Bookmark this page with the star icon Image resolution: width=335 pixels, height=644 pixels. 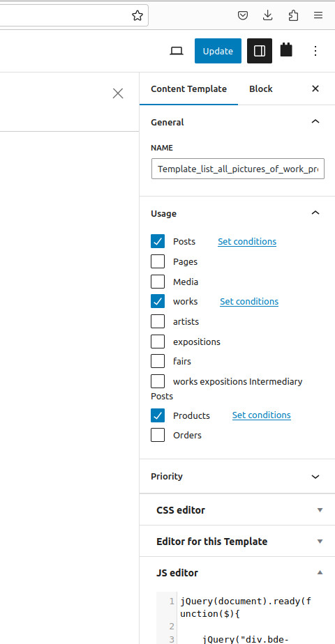pyautogui.click(x=137, y=15)
